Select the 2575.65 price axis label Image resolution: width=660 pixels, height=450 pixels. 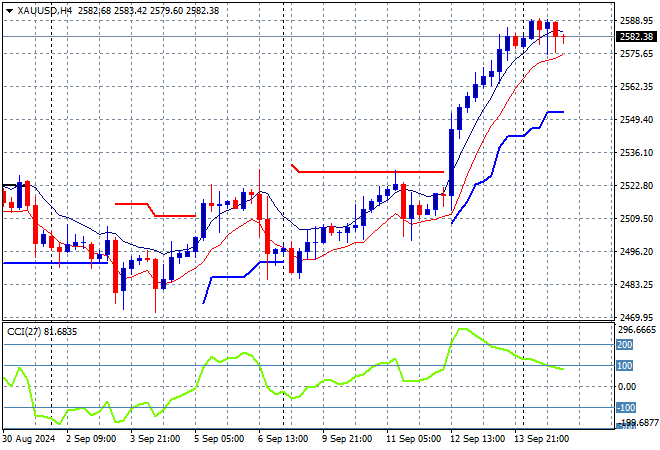click(637, 53)
